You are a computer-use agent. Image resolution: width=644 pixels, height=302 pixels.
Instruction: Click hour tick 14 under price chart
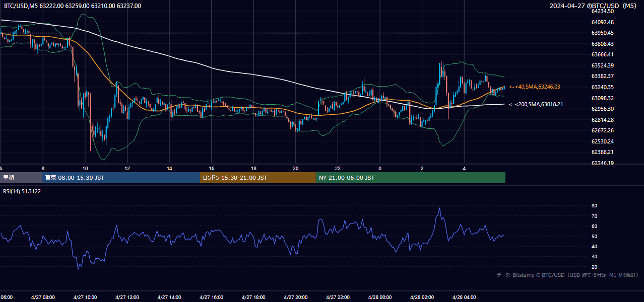coord(169,168)
